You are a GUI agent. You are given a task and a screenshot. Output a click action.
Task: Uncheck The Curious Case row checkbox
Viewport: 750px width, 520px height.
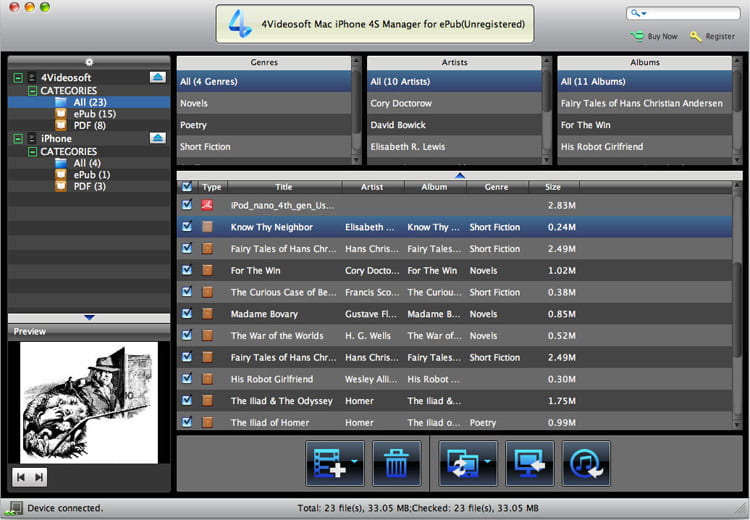(x=187, y=291)
